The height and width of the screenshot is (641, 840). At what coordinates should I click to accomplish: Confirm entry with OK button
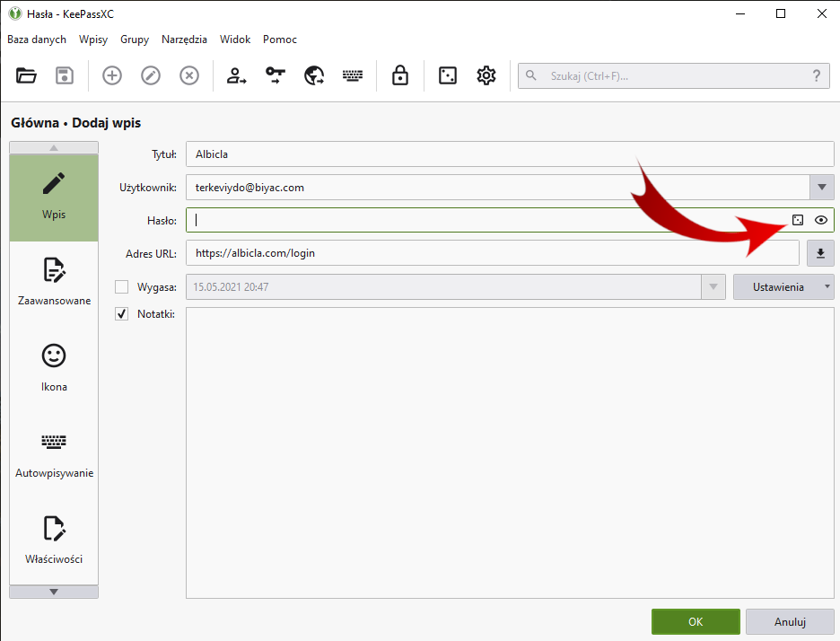pos(696,622)
